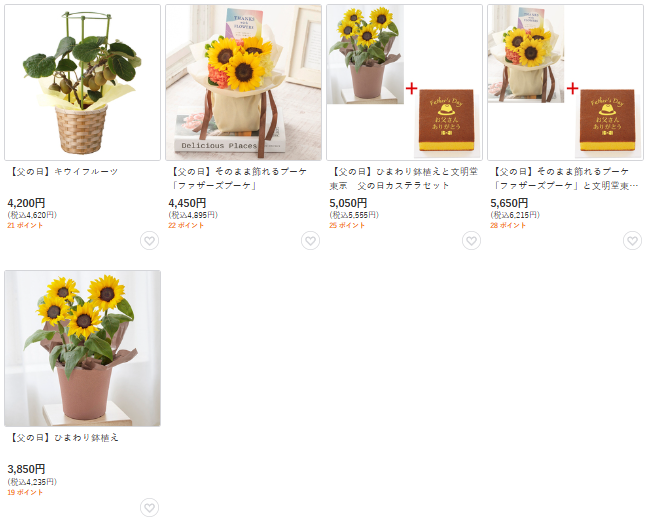Open the ひまわり鉢植えと文明堂東京 カステラセット title link
The image size is (648, 522).
coord(404,179)
